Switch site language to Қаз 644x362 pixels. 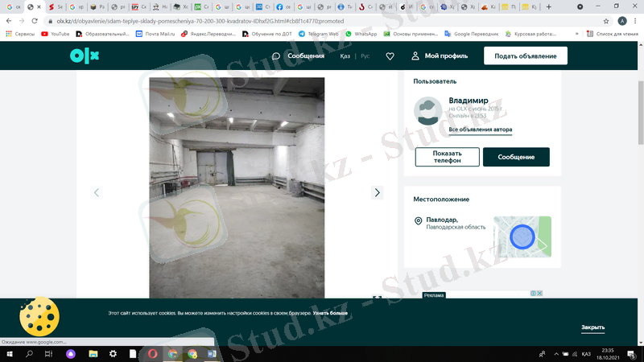point(345,56)
